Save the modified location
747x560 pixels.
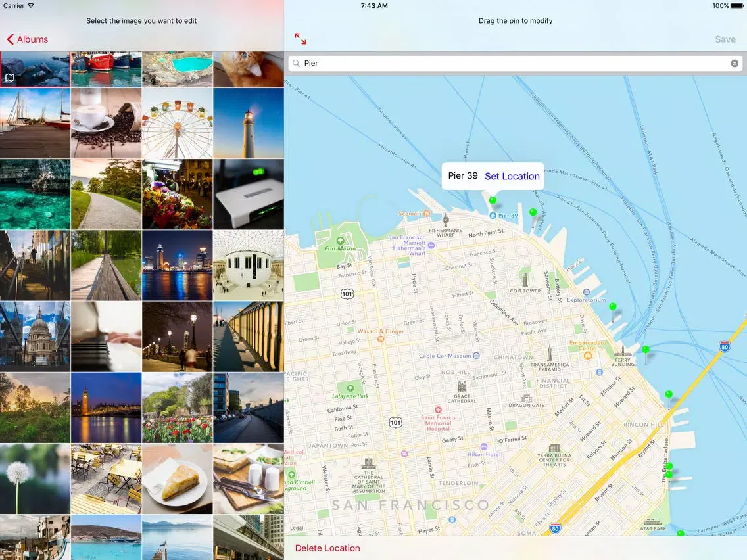(x=725, y=39)
